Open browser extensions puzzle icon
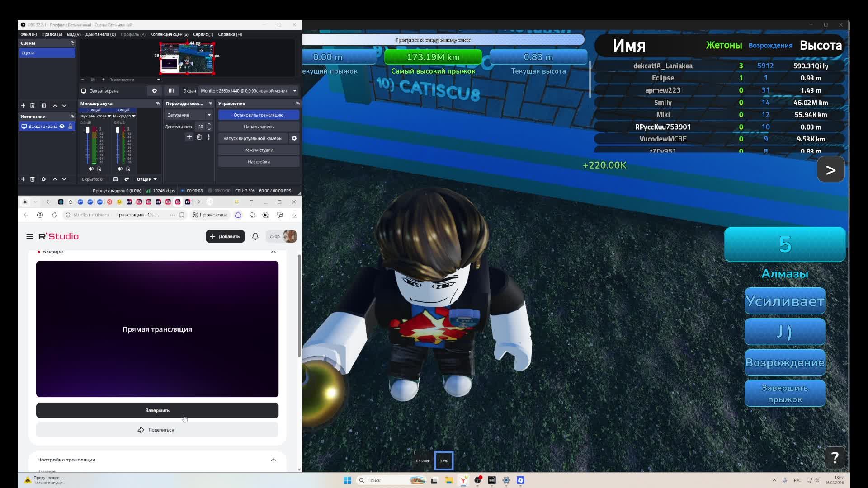This screenshot has height=488, width=868. point(252,215)
